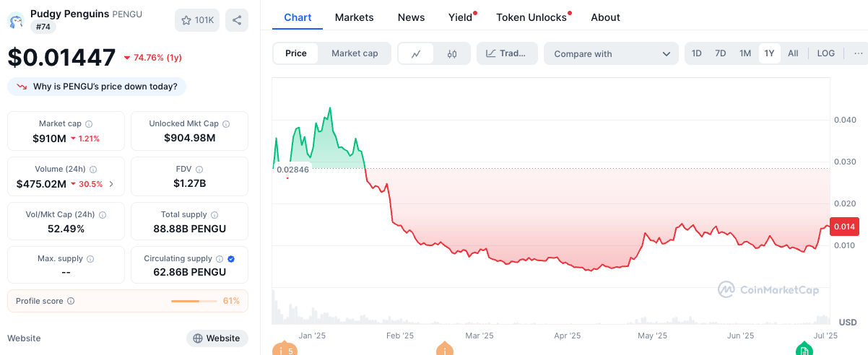Open the Token Unlocks tab
This screenshot has width=868, height=355.
[x=531, y=17]
